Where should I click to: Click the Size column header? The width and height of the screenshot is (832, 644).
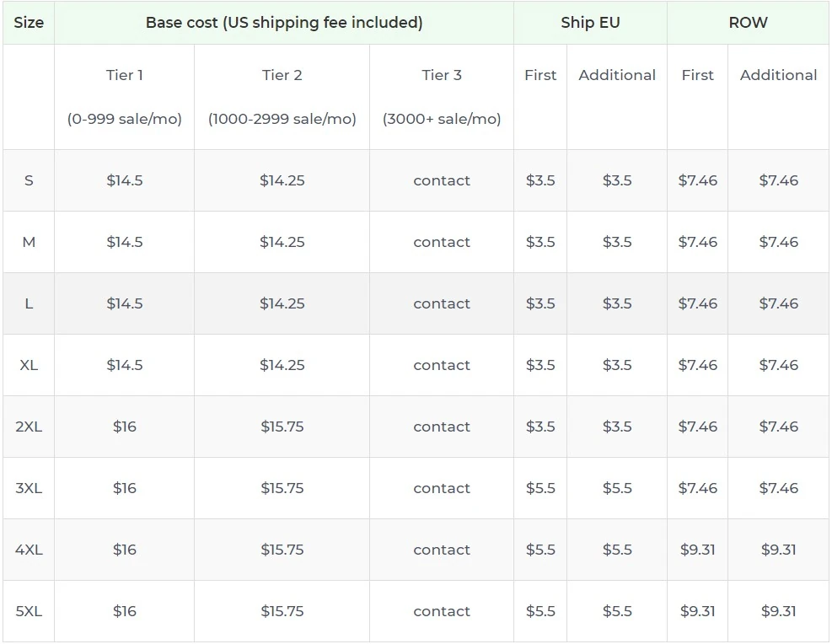tap(29, 23)
